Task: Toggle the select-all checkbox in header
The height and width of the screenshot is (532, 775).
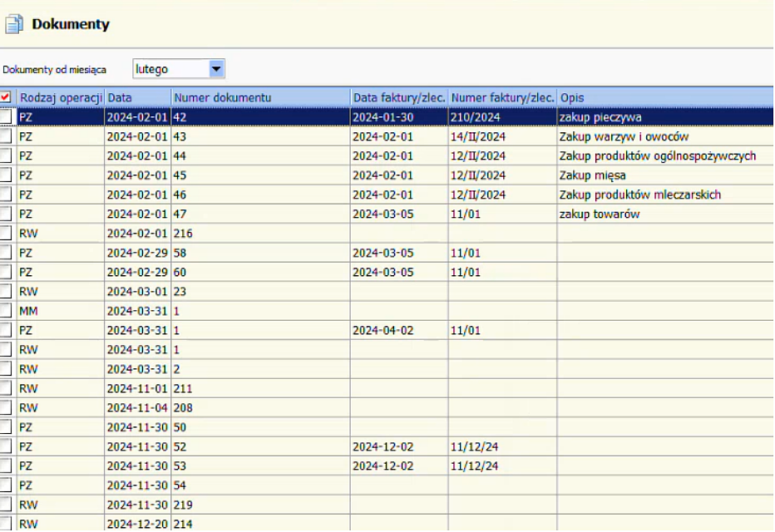Action: [x=6, y=97]
